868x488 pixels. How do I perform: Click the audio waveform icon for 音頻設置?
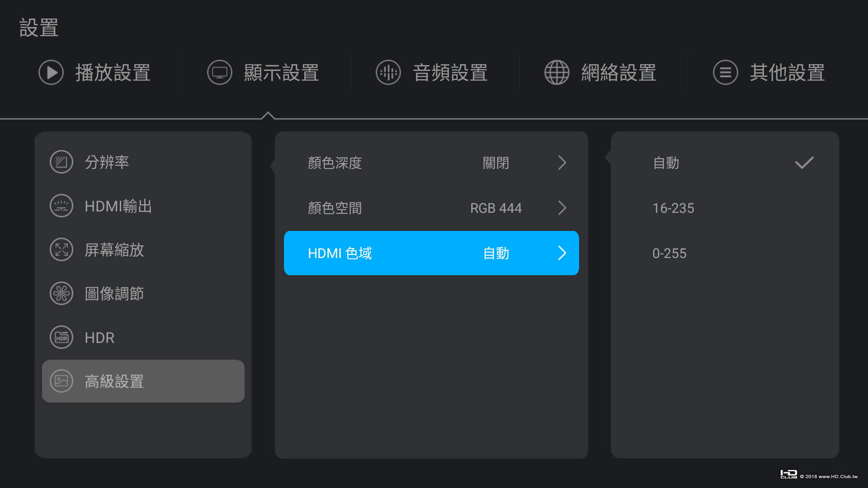tap(388, 72)
